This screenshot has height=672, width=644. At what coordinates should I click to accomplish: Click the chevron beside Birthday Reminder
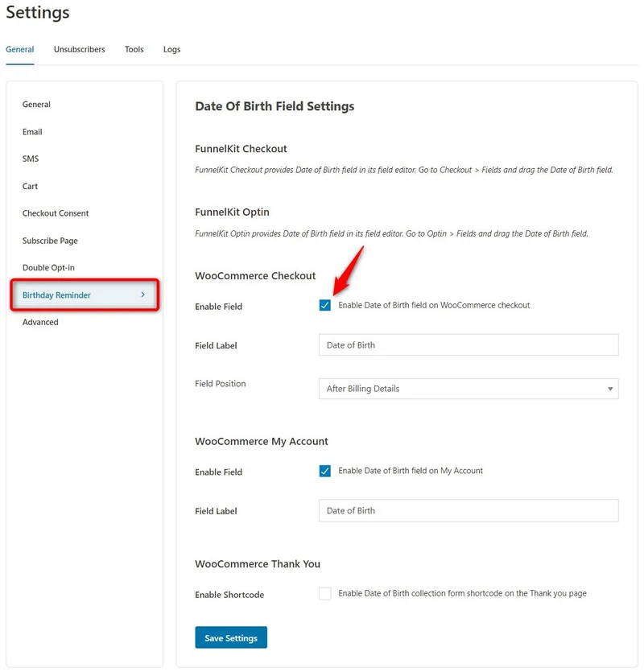click(x=143, y=295)
